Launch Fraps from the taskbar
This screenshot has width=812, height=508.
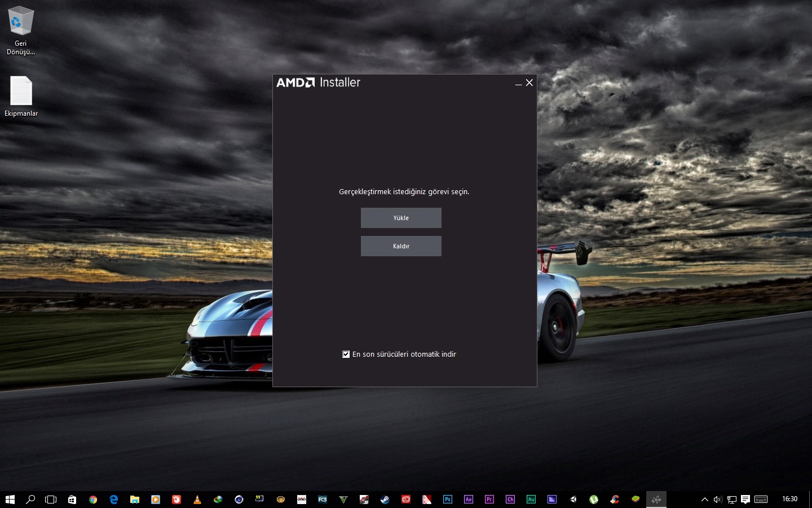click(260, 500)
